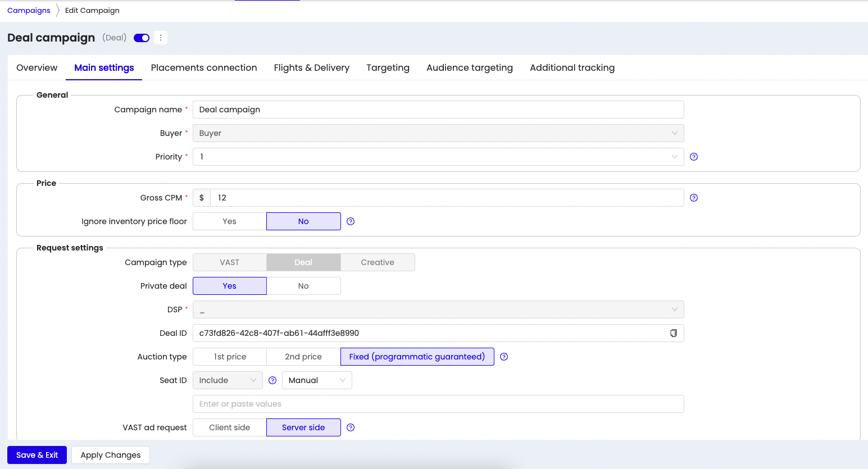Image resolution: width=868 pixels, height=469 pixels.
Task: Click the Seat ID values input field
Action: pos(438,404)
